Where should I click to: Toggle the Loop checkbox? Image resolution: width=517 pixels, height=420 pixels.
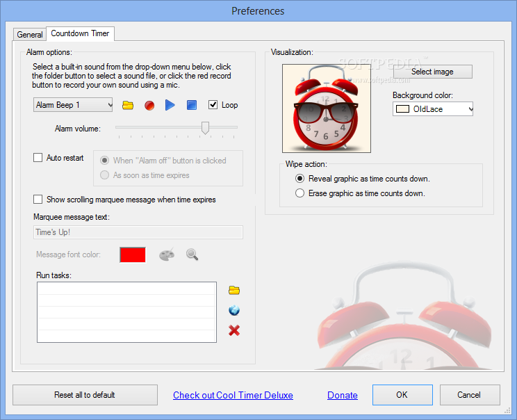(213, 105)
